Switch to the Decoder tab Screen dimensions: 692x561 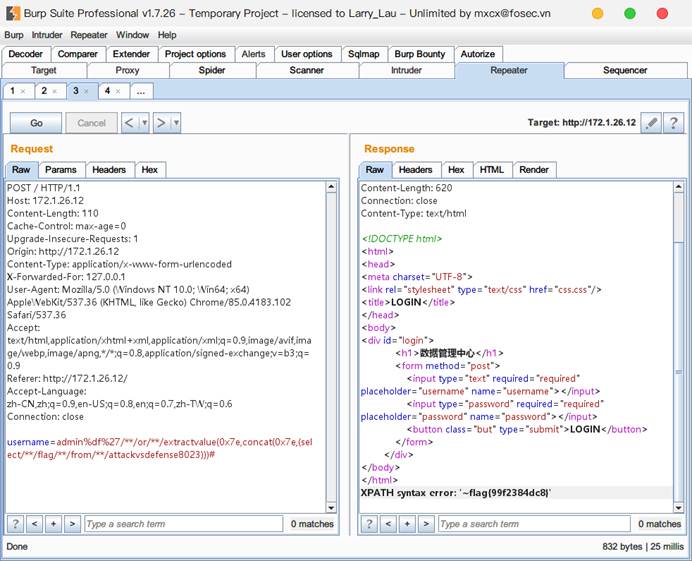point(26,54)
